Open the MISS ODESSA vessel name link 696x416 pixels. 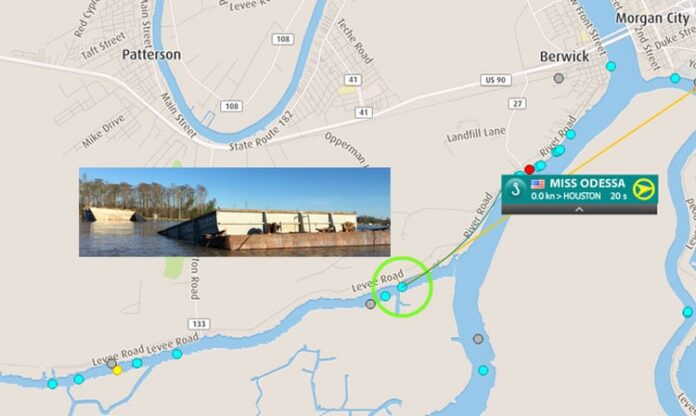[x=587, y=183]
